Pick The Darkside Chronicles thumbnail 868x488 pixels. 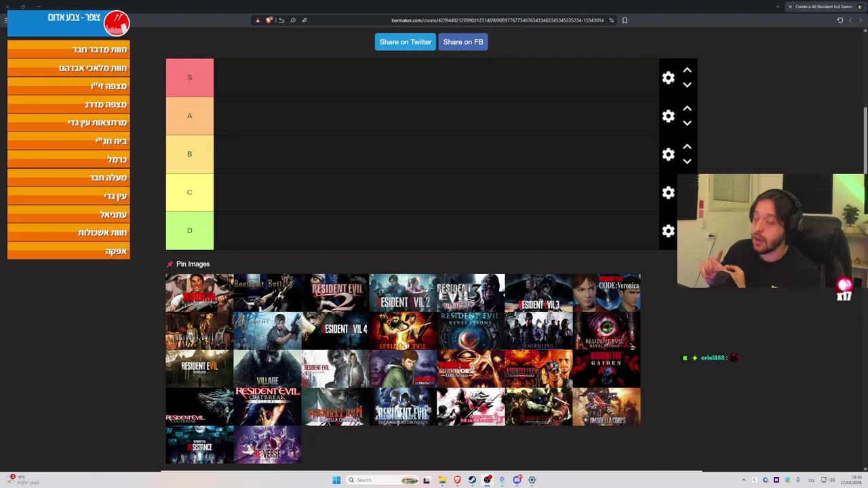coord(403,407)
